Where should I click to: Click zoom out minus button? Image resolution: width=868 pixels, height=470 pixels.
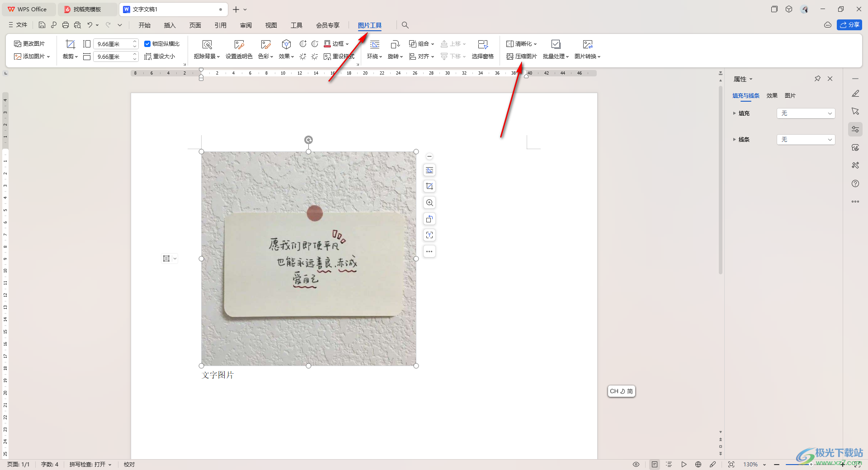pos(777,464)
